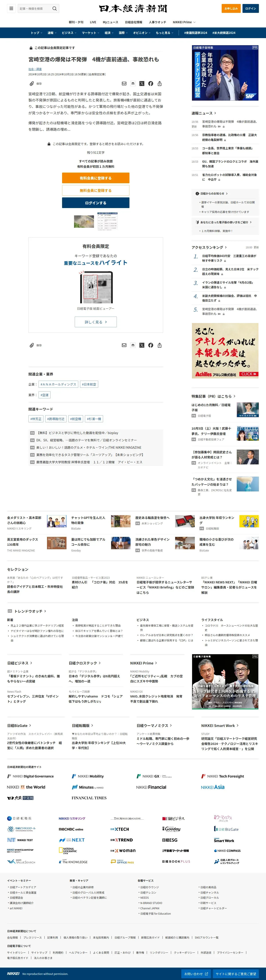Share to Facebook via icon under article date
The image size is (266, 980).
coord(151,84)
